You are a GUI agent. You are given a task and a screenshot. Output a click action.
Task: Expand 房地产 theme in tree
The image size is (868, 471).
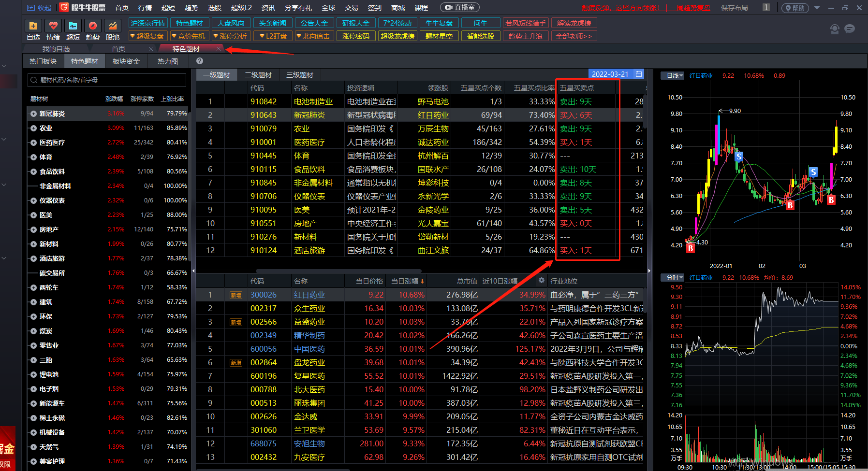[x=33, y=230]
